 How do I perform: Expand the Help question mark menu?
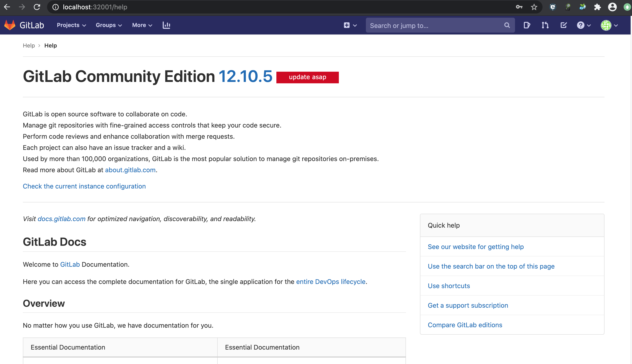pos(584,25)
